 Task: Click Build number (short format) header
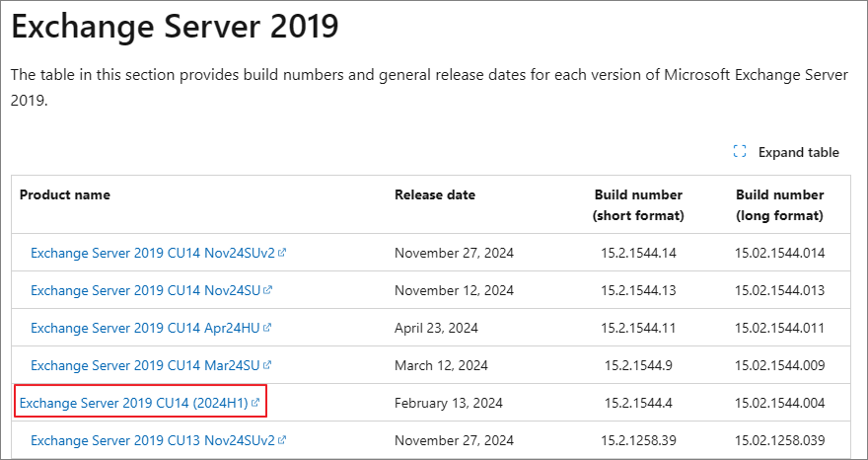pyautogui.click(x=638, y=205)
